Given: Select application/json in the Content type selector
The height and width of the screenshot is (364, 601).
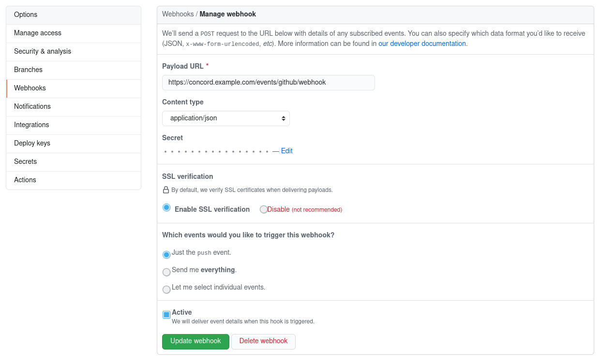Looking at the screenshot, I should [x=225, y=118].
